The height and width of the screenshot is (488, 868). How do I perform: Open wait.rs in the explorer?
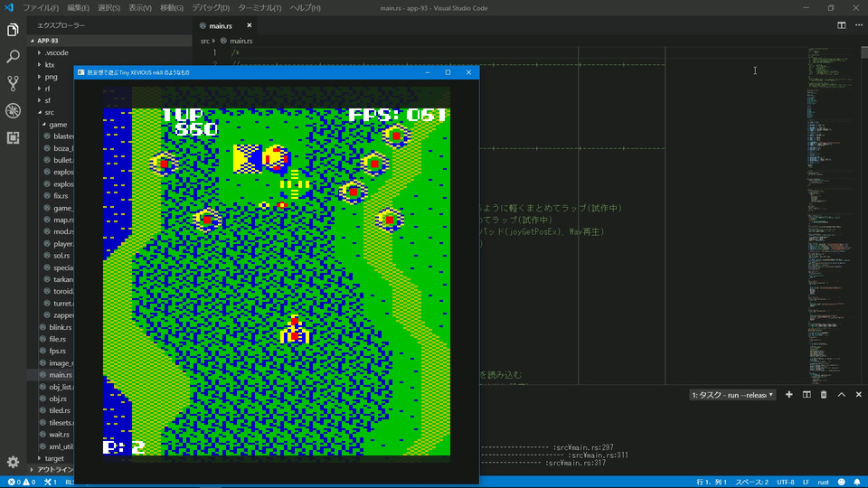point(59,435)
